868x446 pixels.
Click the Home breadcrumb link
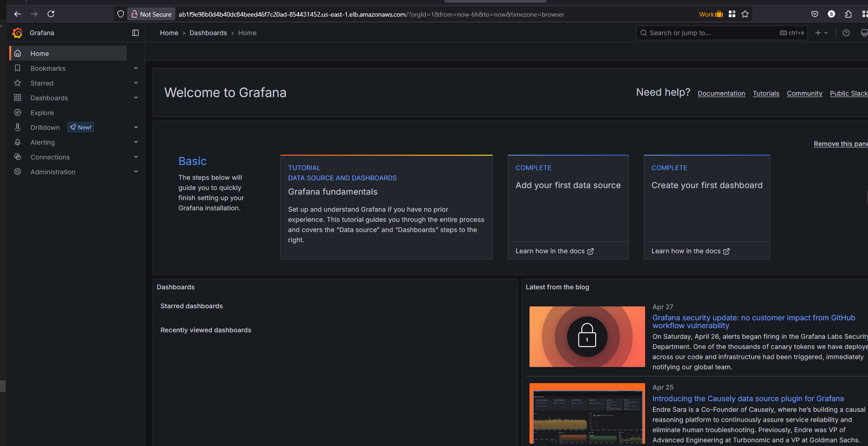[169, 33]
